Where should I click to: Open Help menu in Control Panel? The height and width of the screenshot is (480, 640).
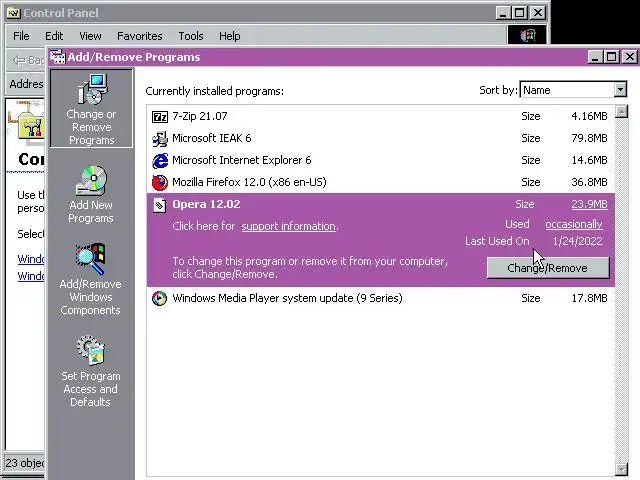[x=229, y=36]
